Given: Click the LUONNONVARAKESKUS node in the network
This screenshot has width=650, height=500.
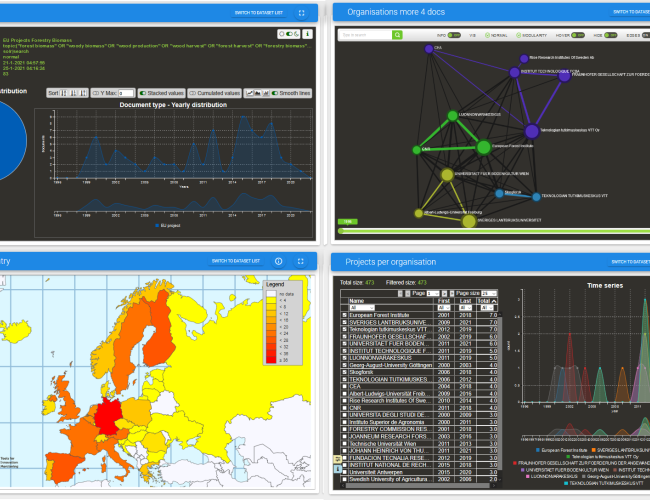Looking at the screenshot, I should (x=453, y=115).
